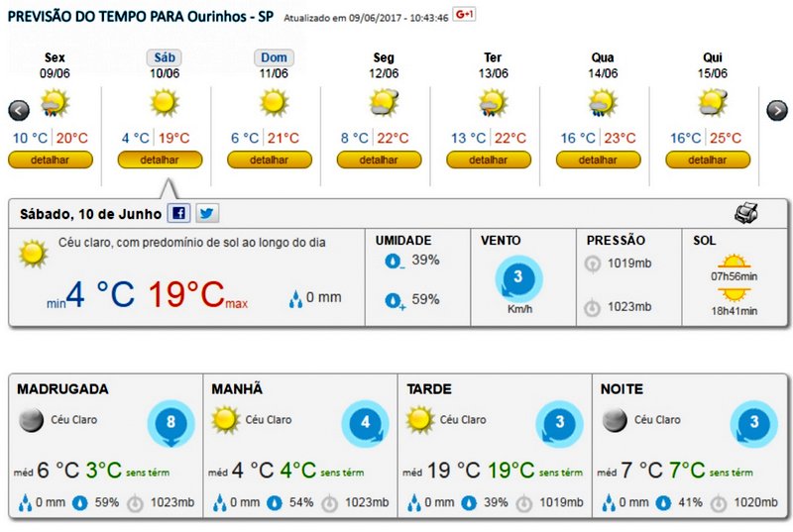Click the page title Previsão do Tempo

(x=140, y=17)
